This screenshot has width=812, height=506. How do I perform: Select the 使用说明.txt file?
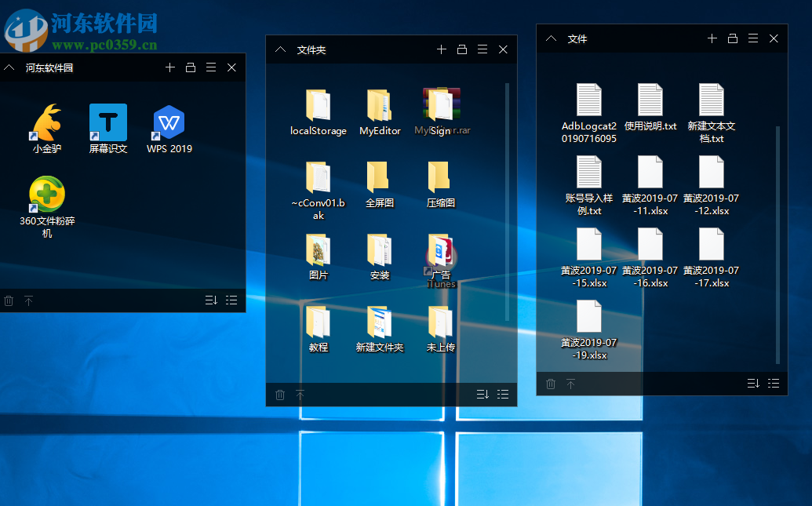(650, 100)
